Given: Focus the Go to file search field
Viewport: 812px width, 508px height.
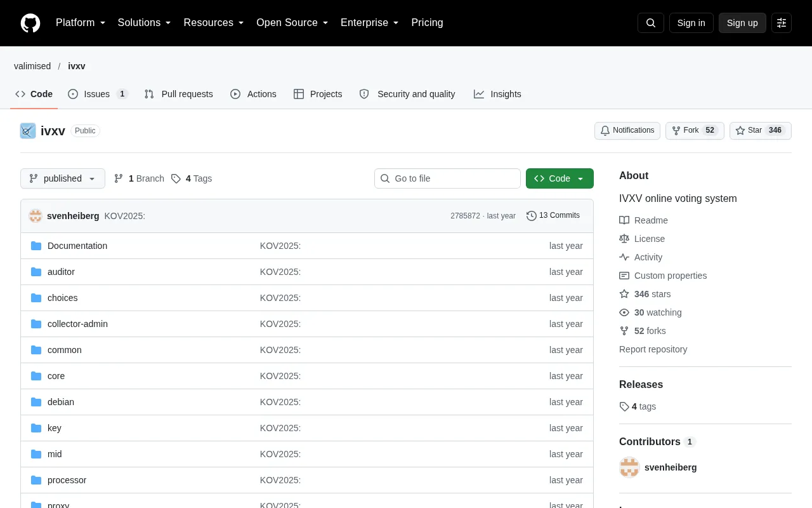Looking at the screenshot, I should (x=447, y=178).
